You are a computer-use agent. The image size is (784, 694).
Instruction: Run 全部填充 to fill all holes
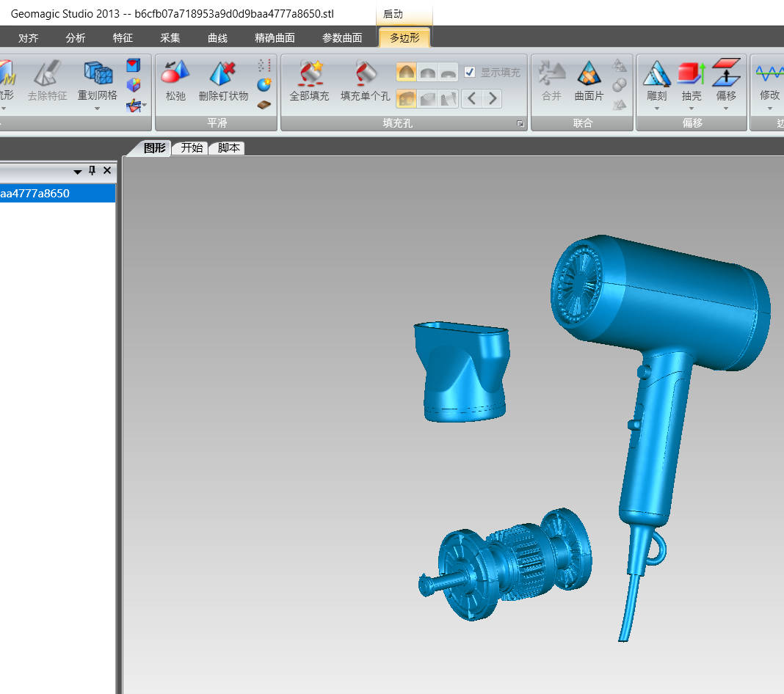[x=309, y=80]
